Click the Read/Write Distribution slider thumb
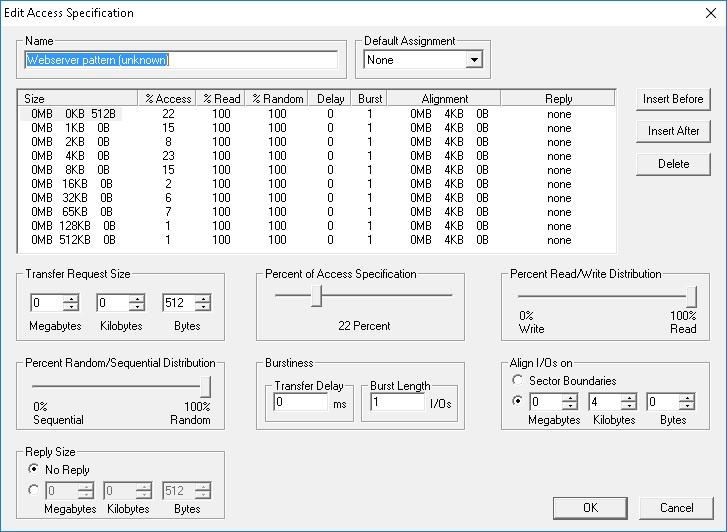 pyautogui.click(x=691, y=297)
